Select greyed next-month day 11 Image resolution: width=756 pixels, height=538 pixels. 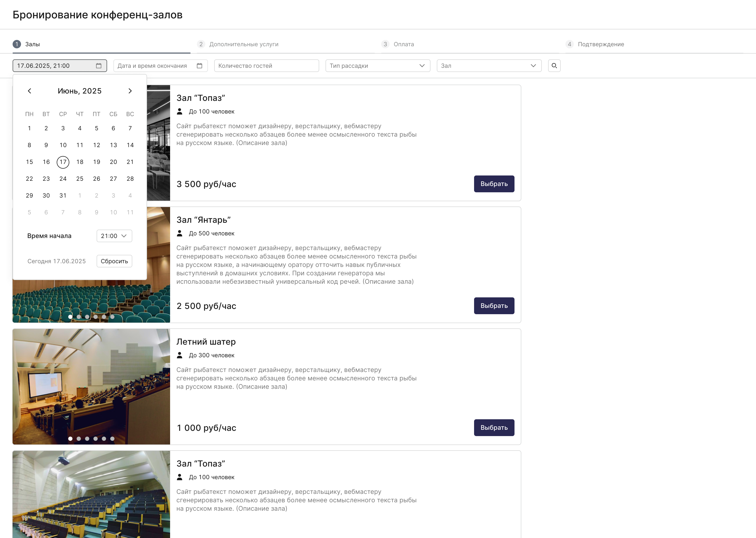130,212
